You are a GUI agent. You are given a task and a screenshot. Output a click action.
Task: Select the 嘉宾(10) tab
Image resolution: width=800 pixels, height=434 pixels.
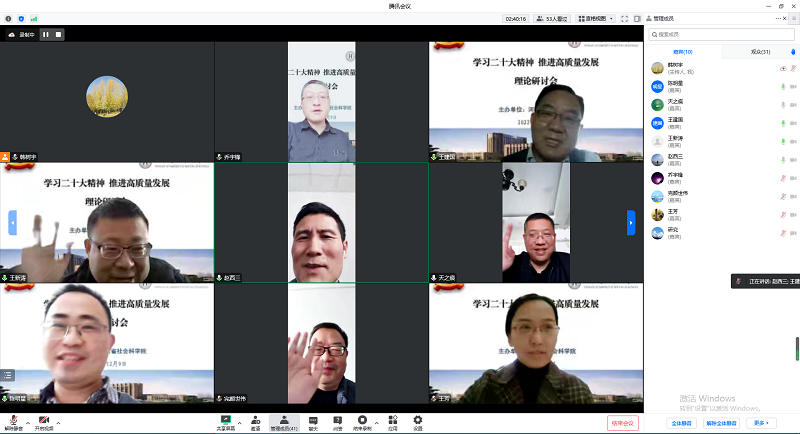(x=683, y=51)
